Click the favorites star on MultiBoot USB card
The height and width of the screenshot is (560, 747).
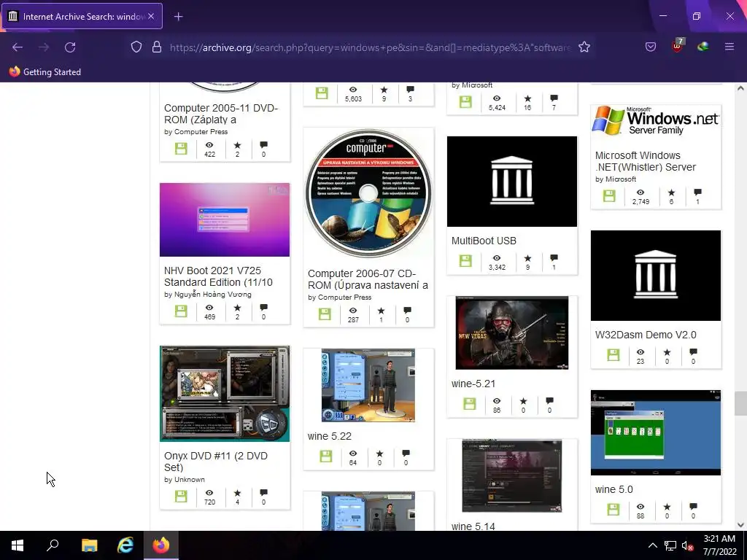click(x=527, y=258)
